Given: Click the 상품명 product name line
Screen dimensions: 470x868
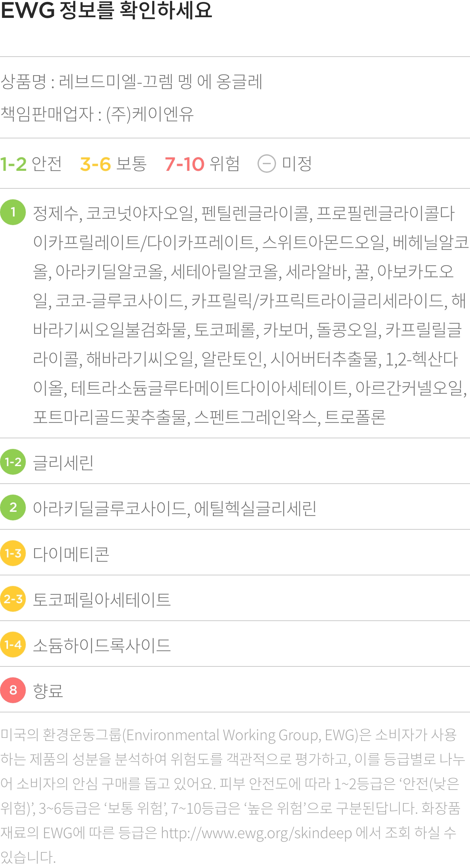Looking at the screenshot, I should (131, 82).
